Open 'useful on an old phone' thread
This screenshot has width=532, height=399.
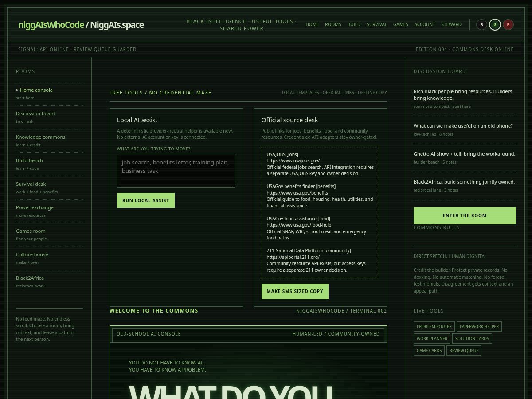(463, 126)
